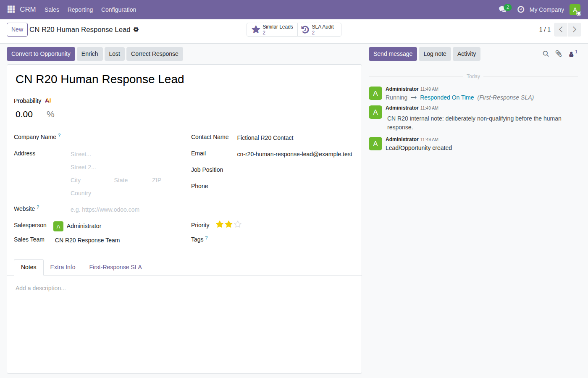This screenshot has height=378, width=588.
Task: Click Correct Response button
Action: (x=155, y=54)
